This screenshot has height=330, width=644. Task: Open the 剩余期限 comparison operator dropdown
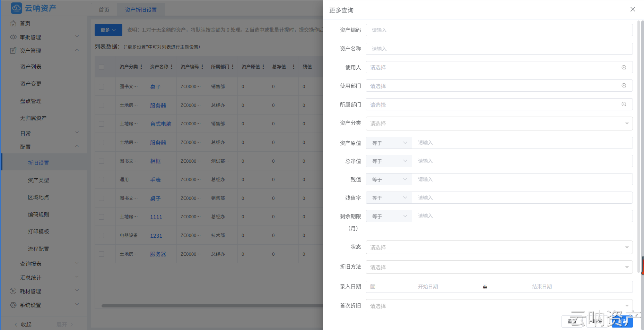tap(389, 216)
